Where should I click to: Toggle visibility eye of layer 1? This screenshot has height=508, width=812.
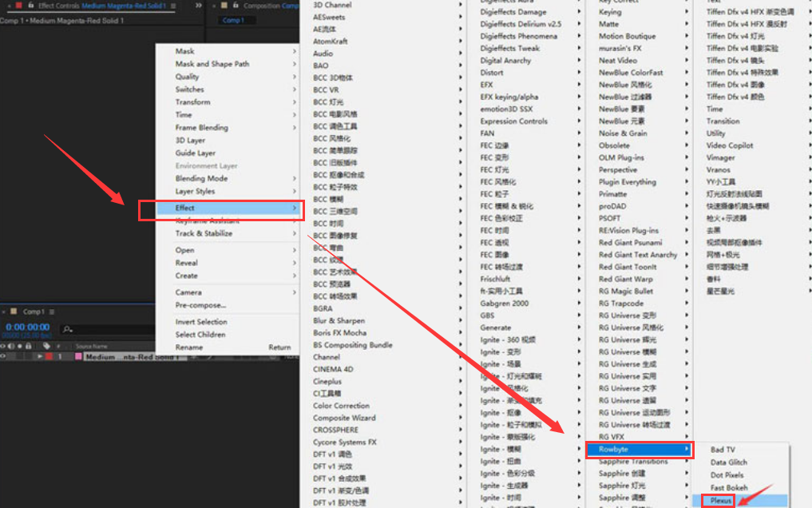coord(2,357)
